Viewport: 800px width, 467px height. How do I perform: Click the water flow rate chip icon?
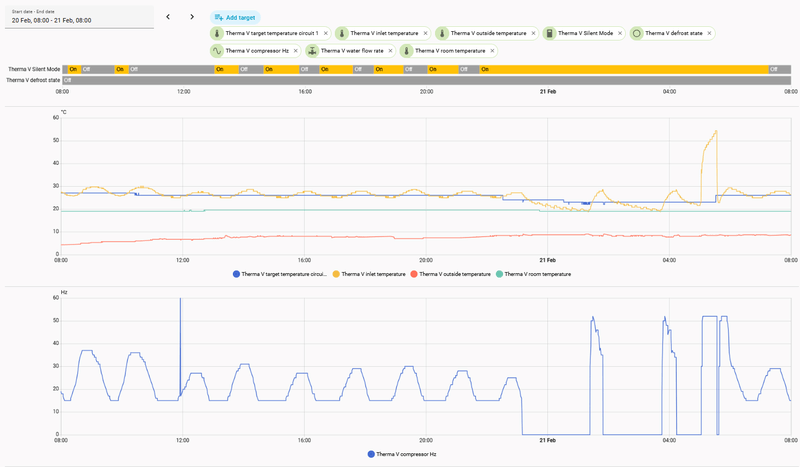[312, 51]
